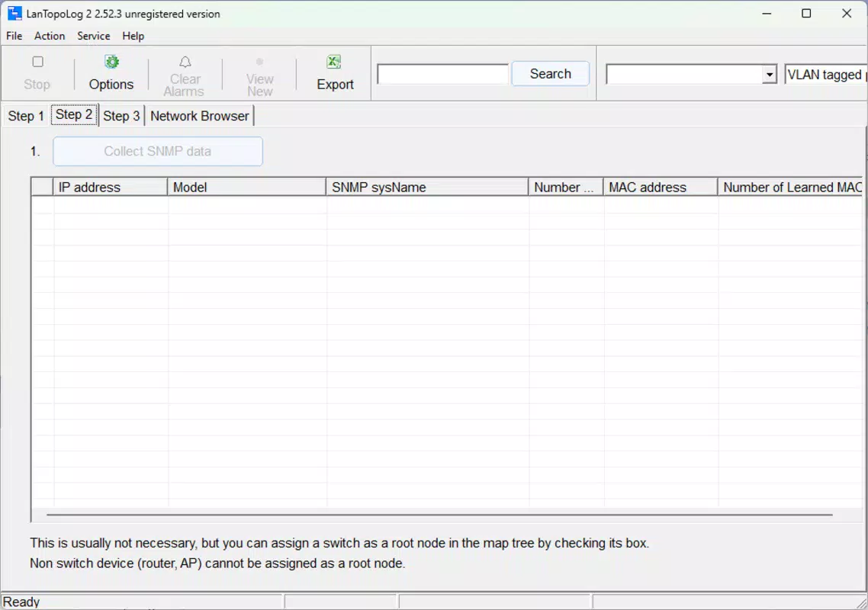
Task: Click the MAC address column header
Action: tap(661, 187)
